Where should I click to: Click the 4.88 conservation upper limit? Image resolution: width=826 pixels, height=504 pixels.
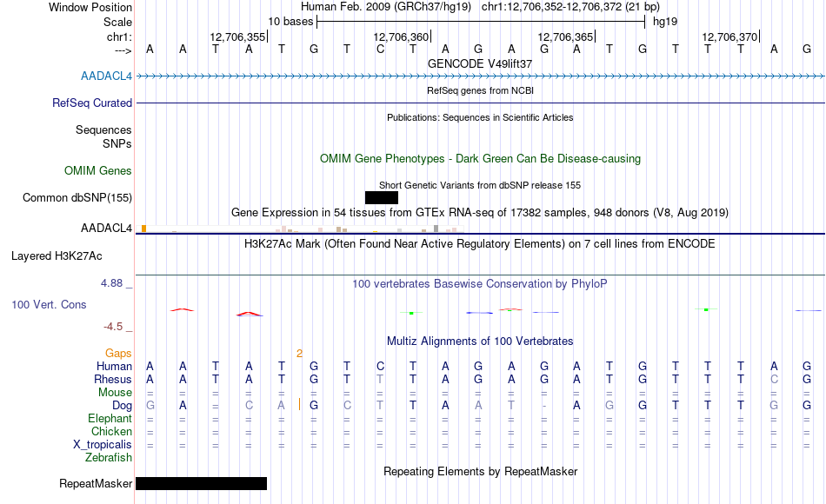pyautogui.click(x=111, y=283)
